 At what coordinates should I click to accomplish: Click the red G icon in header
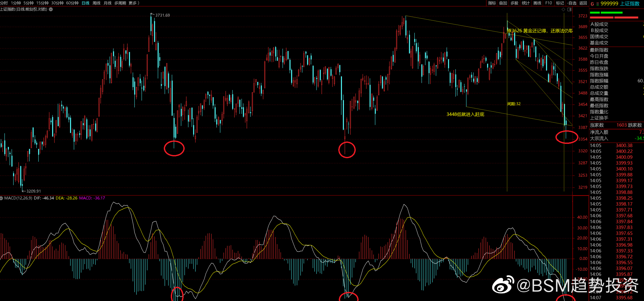(x=592, y=4)
